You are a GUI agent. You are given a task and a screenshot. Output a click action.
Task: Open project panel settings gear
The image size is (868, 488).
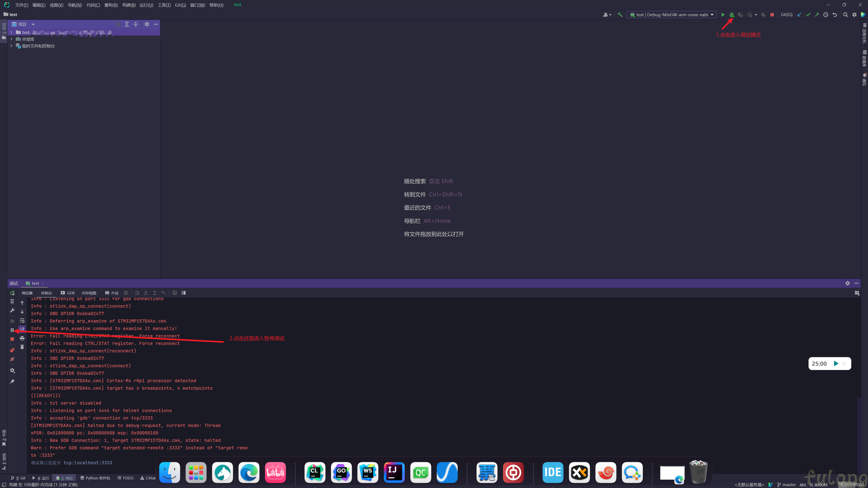tap(147, 24)
